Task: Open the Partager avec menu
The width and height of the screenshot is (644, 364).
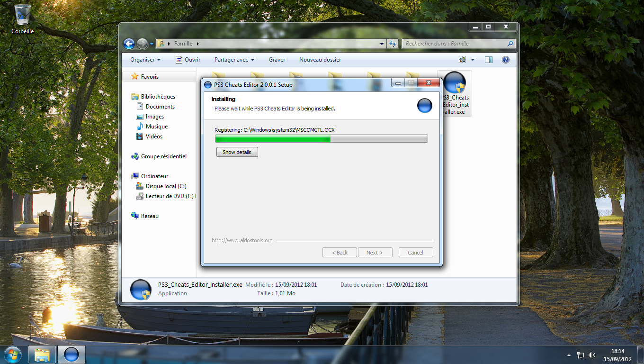Action: 234,60
